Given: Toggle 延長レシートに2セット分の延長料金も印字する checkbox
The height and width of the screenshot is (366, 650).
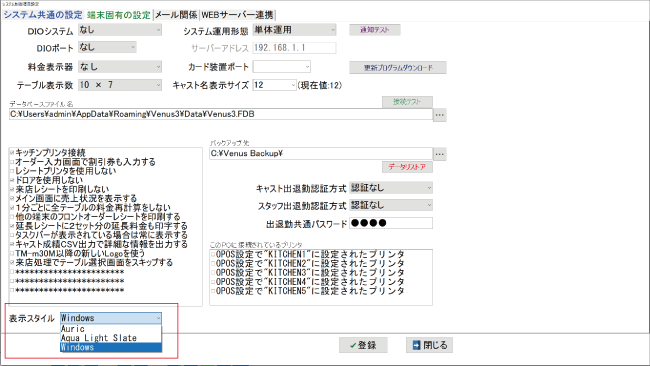Looking at the screenshot, I should (12, 226).
